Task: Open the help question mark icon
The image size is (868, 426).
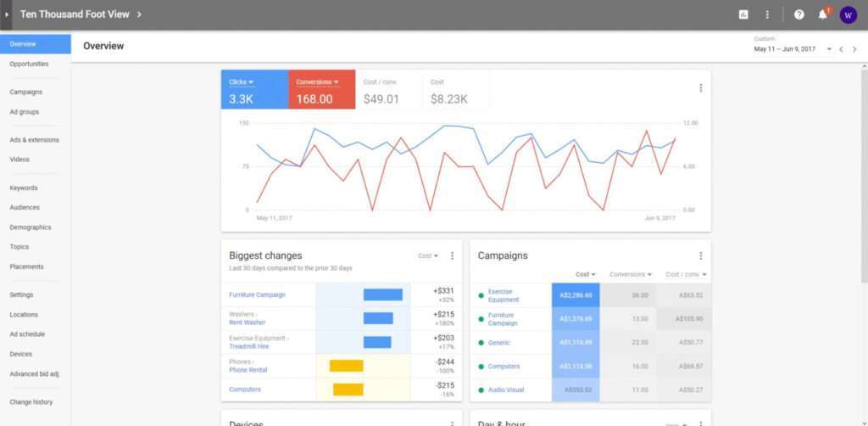Action: point(798,14)
